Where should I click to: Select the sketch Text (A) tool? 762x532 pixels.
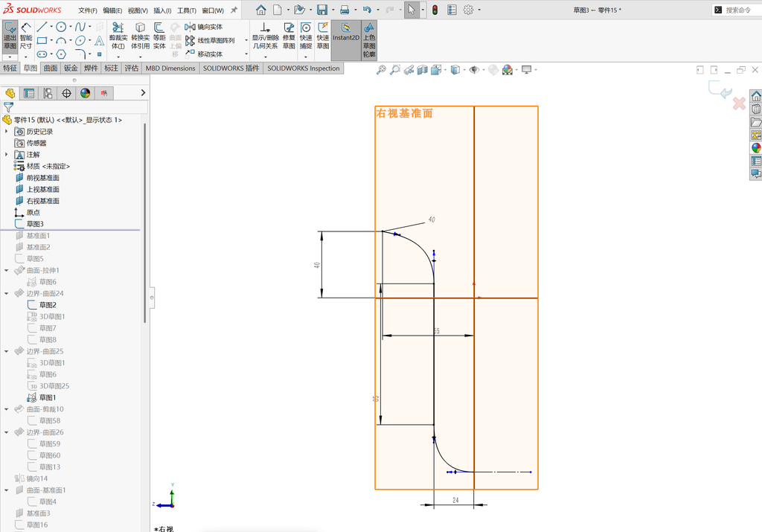pos(99,40)
